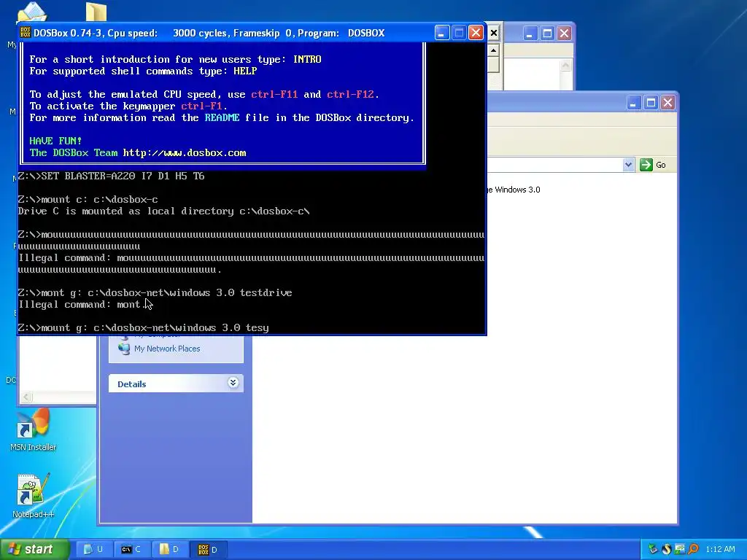Open the Explorer address bar dropdown

628,165
